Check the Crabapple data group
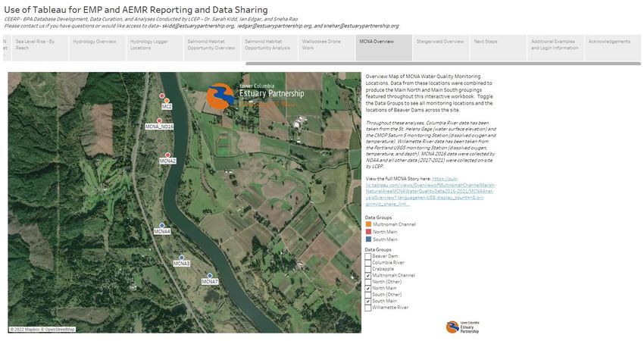644x341 pixels. tap(368, 269)
